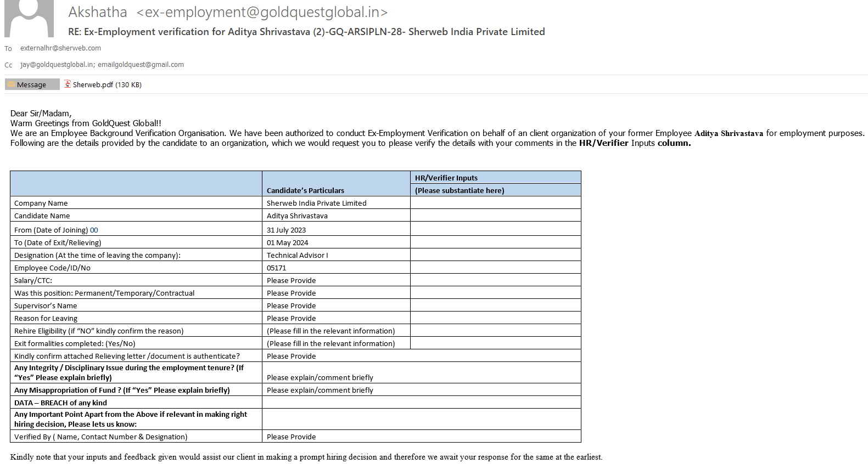Click the blank HR/Verifier Inputs cell for Candidate Name
Viewport: 868px width, 464px height.
495,216
